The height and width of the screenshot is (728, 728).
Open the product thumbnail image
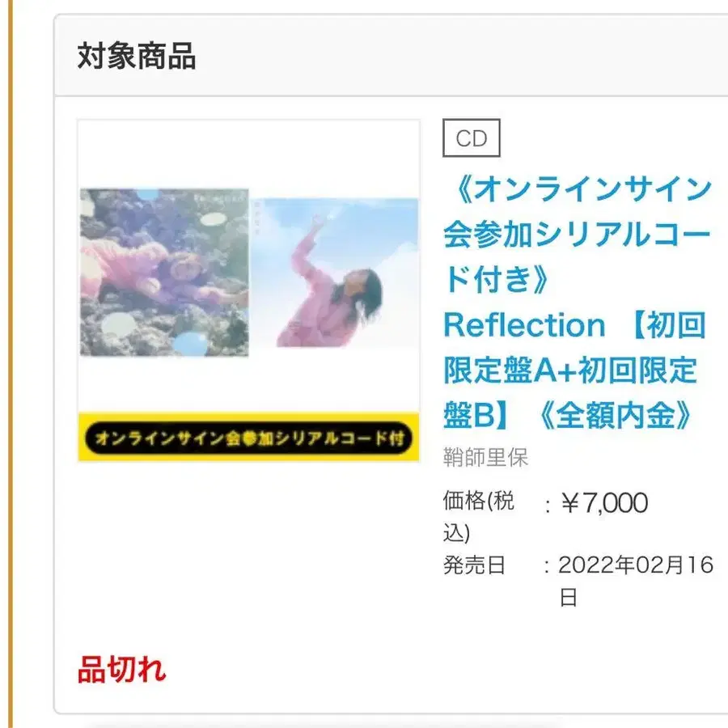point(248,290)
